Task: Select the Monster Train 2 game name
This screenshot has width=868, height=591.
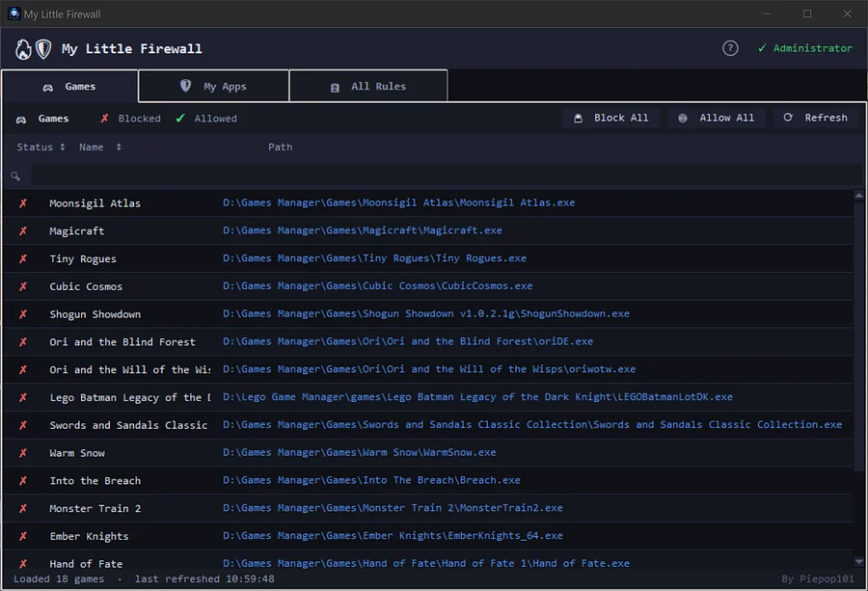Action: (95, 508)
